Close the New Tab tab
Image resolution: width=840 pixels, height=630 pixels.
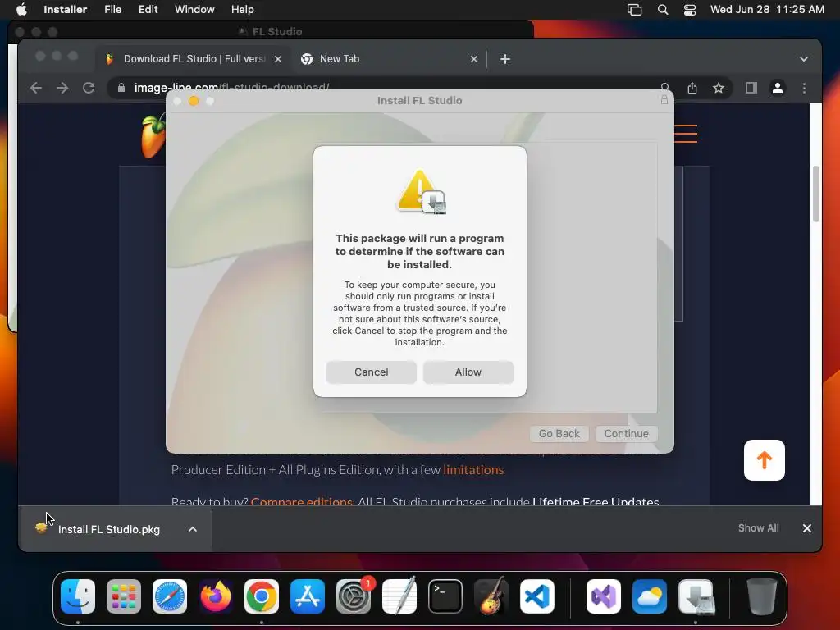473,59
